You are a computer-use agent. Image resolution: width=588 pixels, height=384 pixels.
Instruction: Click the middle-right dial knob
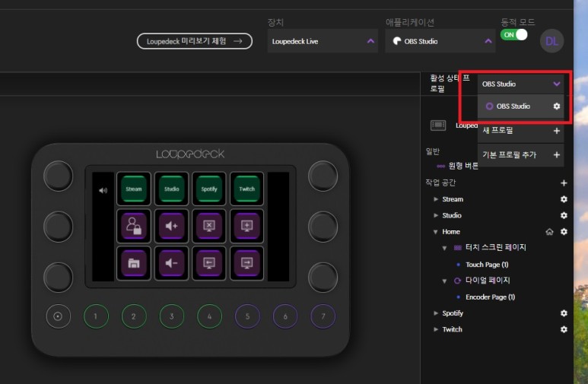(323, 227)
